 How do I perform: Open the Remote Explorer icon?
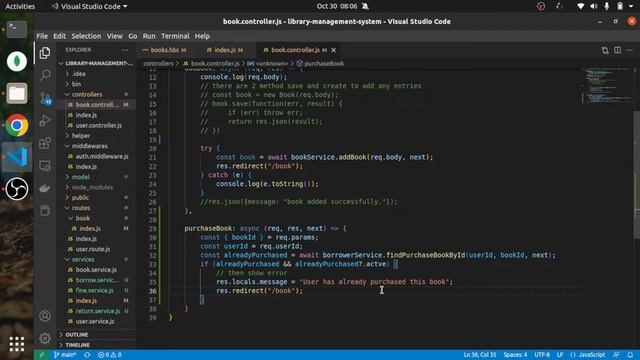[x=45, y=166]
